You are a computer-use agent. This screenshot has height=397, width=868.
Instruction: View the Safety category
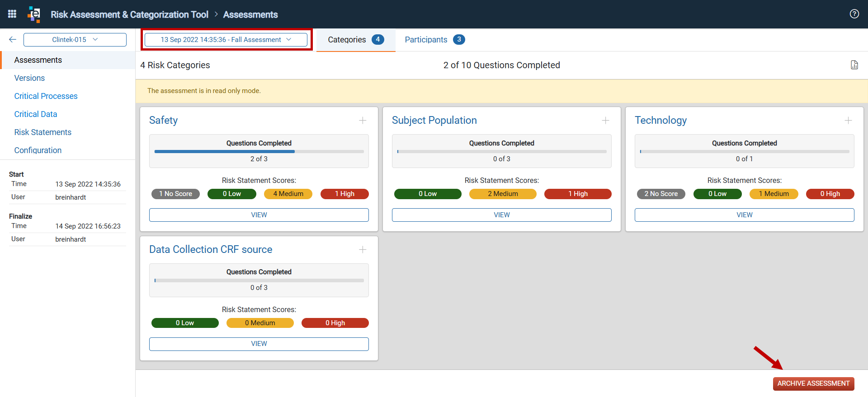(259, 215)
